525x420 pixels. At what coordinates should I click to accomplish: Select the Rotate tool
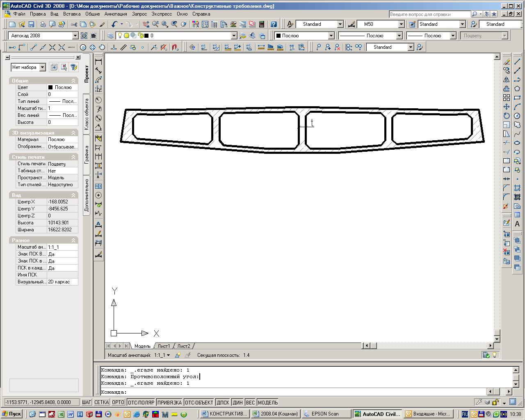click(x=507, y=116)
